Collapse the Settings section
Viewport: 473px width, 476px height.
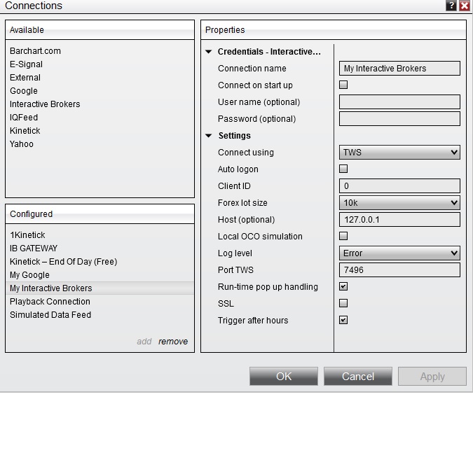pos(209,135)
